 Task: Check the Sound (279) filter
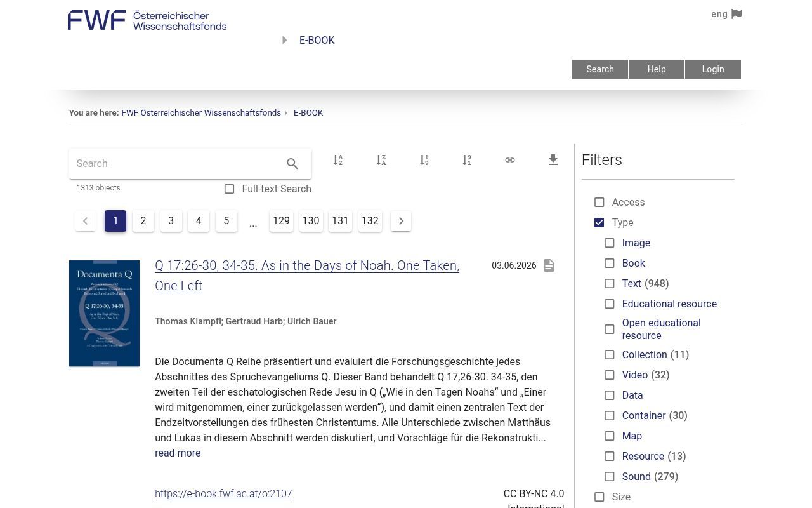[610, 477]
